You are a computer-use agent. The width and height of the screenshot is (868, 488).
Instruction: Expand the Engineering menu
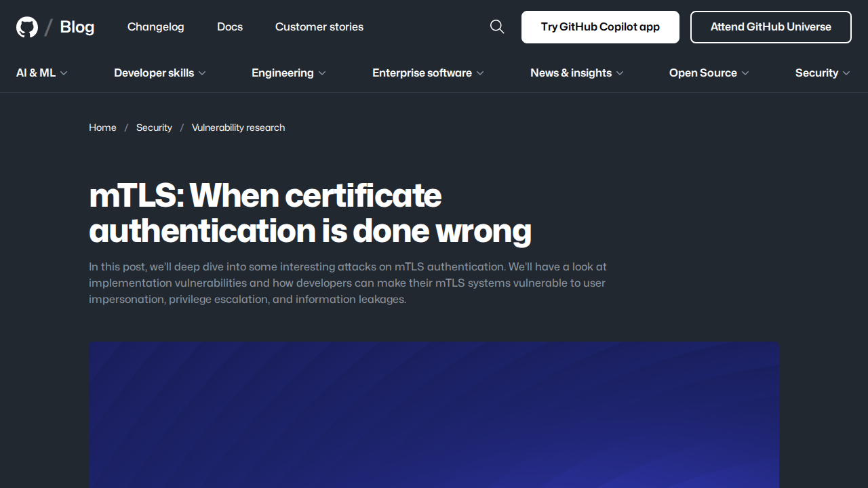click(x=289, y=73)
